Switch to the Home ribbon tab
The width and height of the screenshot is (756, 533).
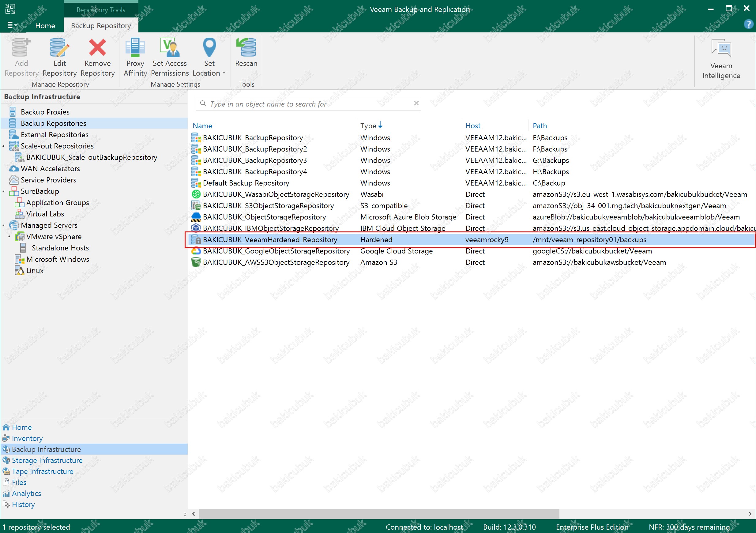45,25
